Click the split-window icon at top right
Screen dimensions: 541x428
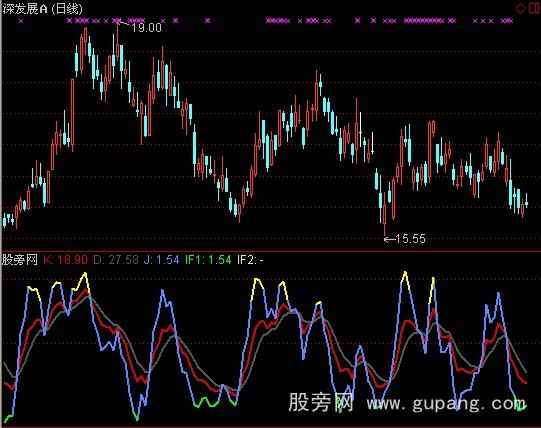tap(534, 8)
